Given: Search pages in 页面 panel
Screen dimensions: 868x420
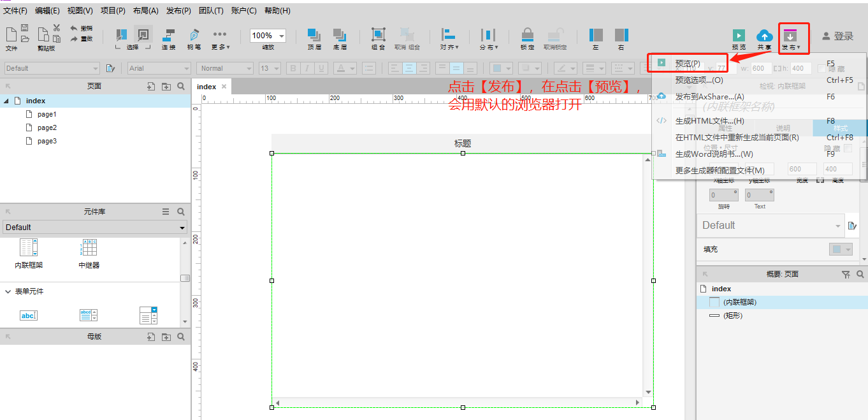Looking at the screenshot, I should point(181,86).
